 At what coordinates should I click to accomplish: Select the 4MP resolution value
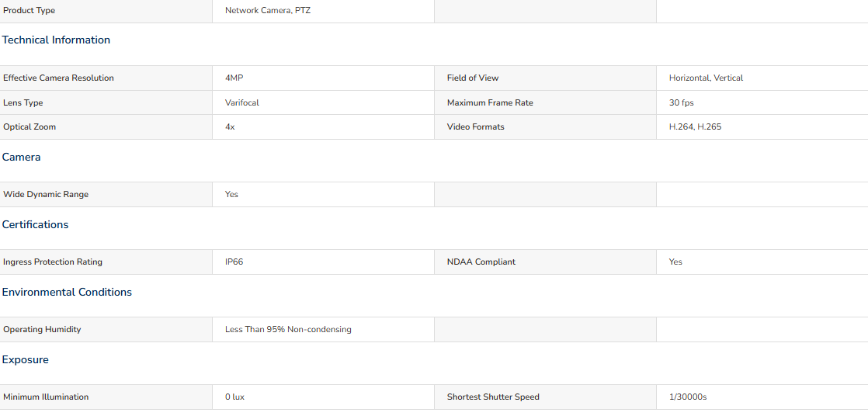[234, 78]
